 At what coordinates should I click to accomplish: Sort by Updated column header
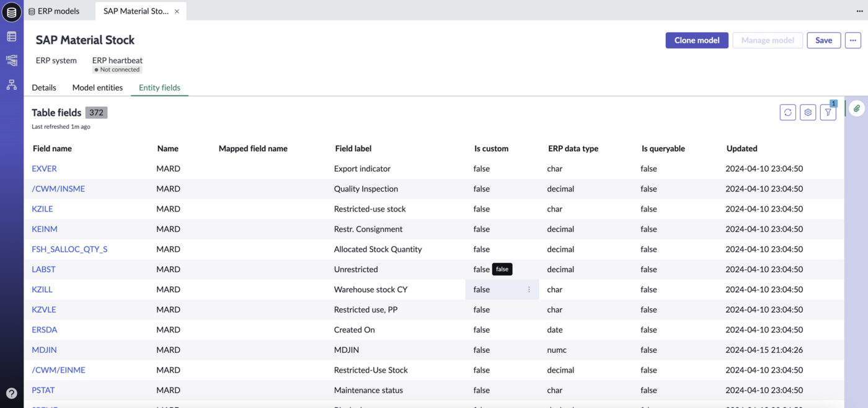(742, 148)
